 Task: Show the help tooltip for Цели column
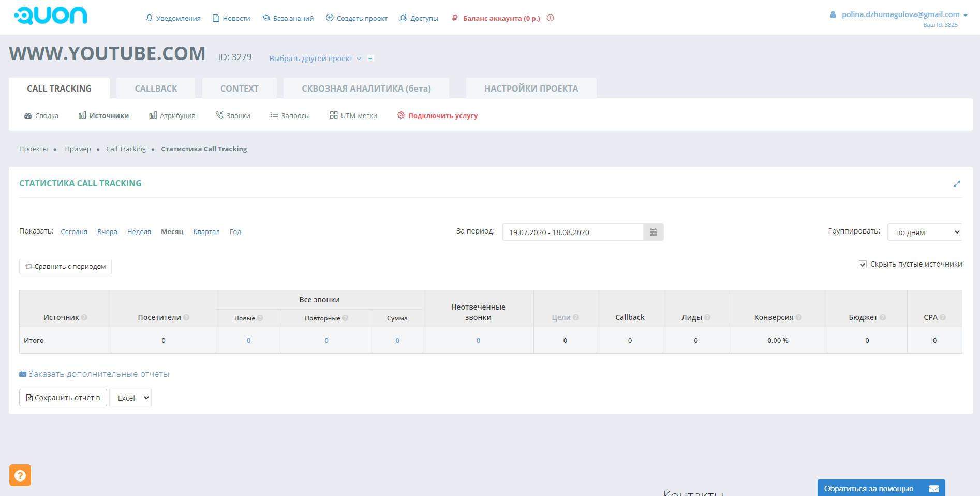(x=576, y=317)
